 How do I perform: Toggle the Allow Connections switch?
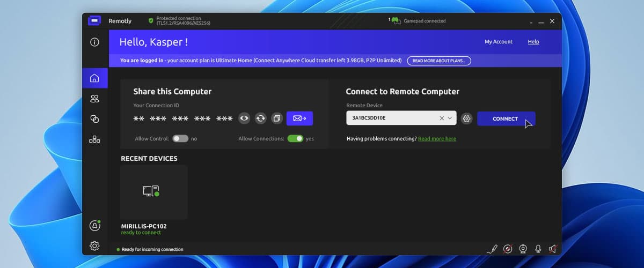(x=295, y=138)
